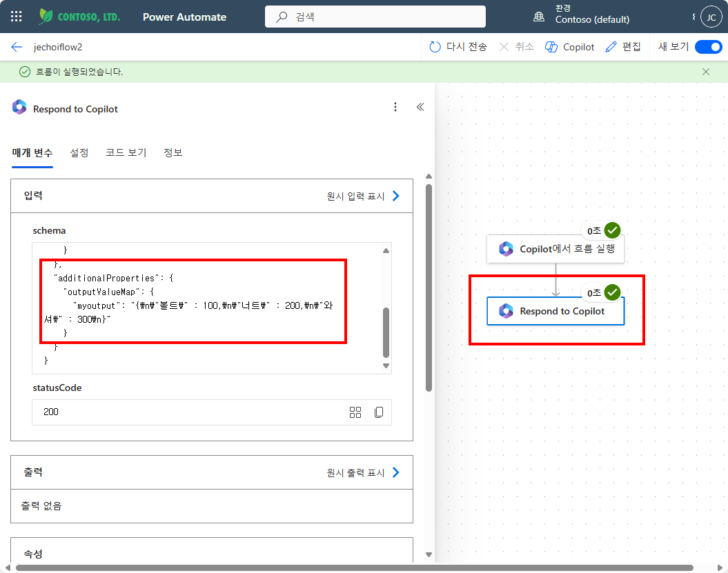The image size is (728, 573).
Task: Click the horizontal scrollbar left arrow
Action: click(7, 568)
